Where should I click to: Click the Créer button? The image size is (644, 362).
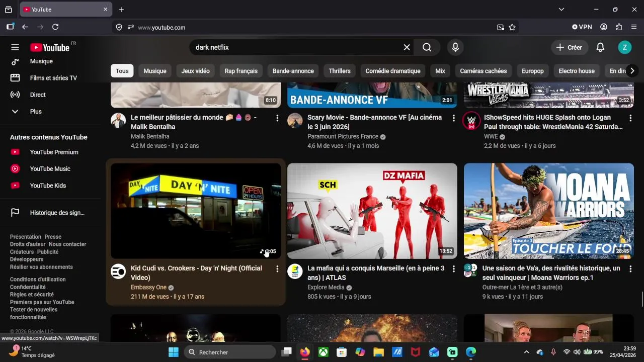click(569, 47)
